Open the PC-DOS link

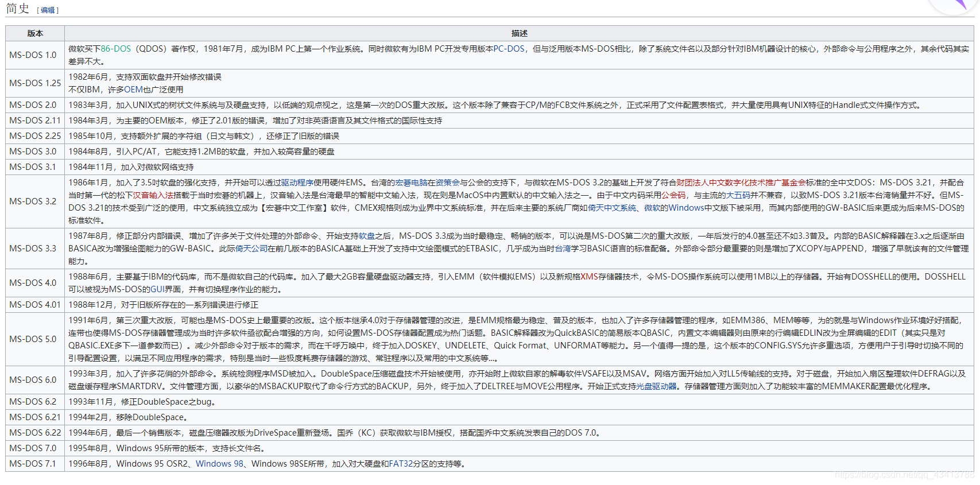(x=509, y=49)
